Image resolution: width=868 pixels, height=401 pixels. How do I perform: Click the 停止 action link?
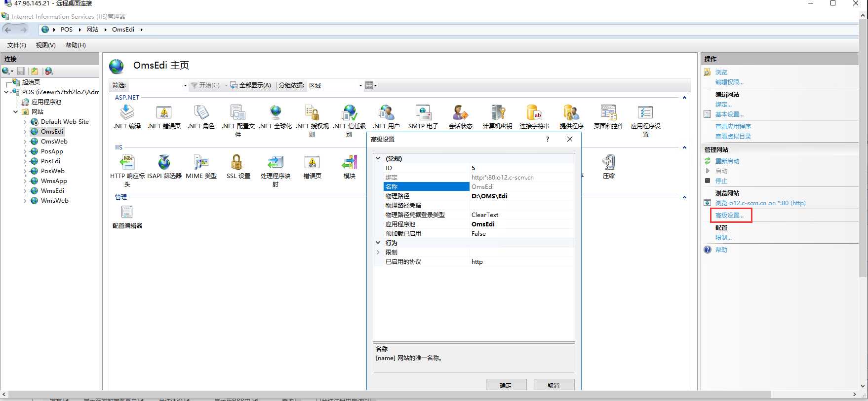coord(721,181)
